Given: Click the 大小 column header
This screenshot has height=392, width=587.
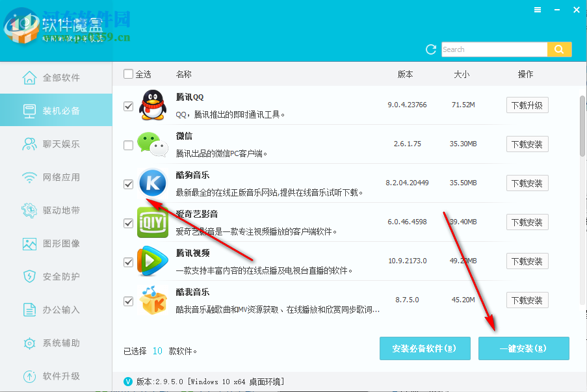Looking at the screenshot, I should click(x=462, y=74).
